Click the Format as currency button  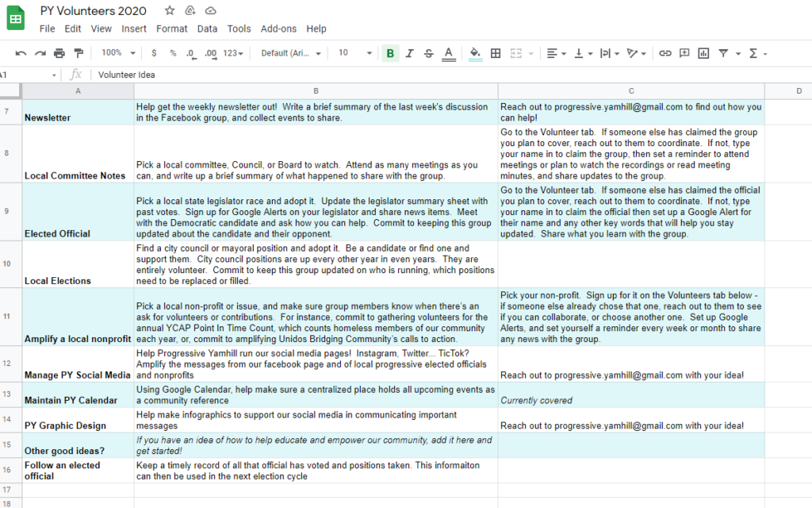coord(154,53)
